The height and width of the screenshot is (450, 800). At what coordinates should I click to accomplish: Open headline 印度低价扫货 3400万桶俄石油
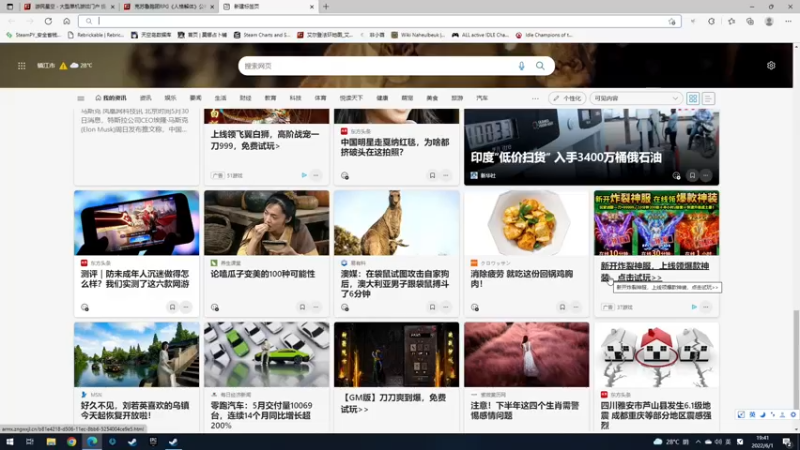566,158
